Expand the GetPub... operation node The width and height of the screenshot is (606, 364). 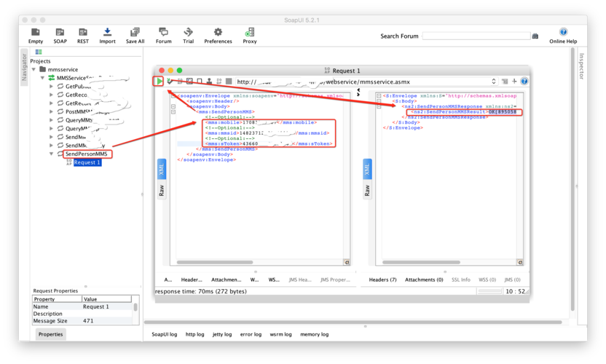pyautogui.click(x=51, y=86)
